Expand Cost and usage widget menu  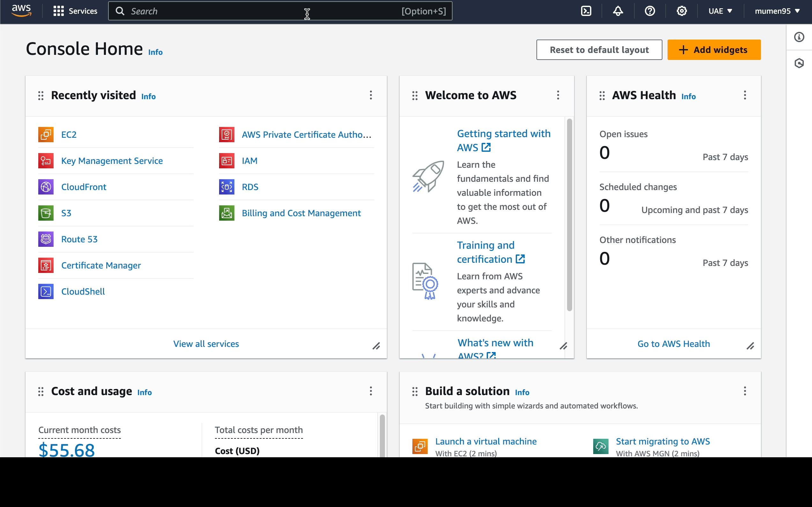370,391
